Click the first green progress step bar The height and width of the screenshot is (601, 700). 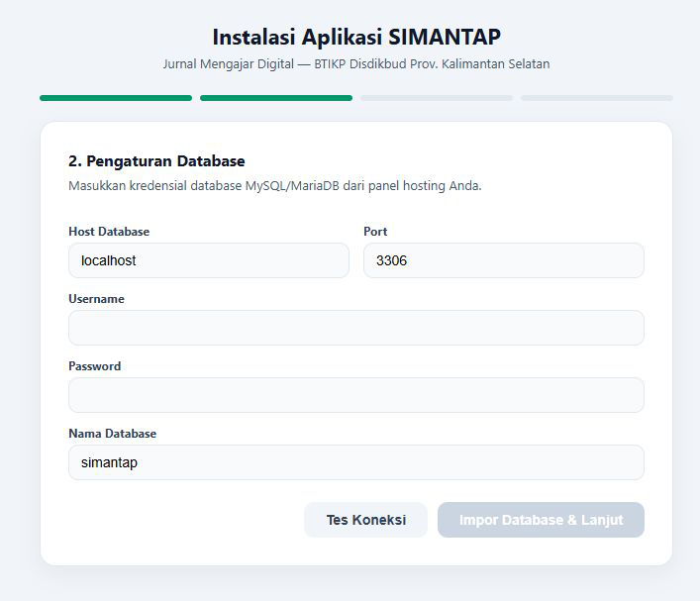116,98
